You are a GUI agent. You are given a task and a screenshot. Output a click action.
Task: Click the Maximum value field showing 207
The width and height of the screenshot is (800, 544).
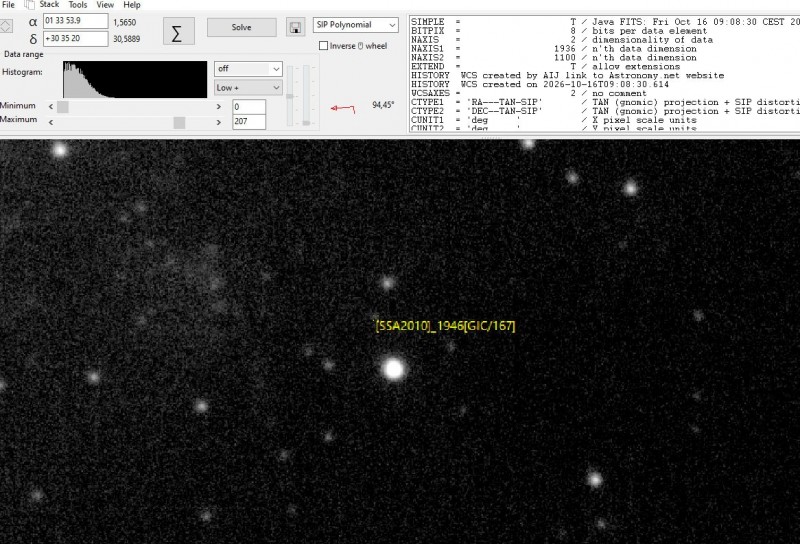(x=249, y=121)
